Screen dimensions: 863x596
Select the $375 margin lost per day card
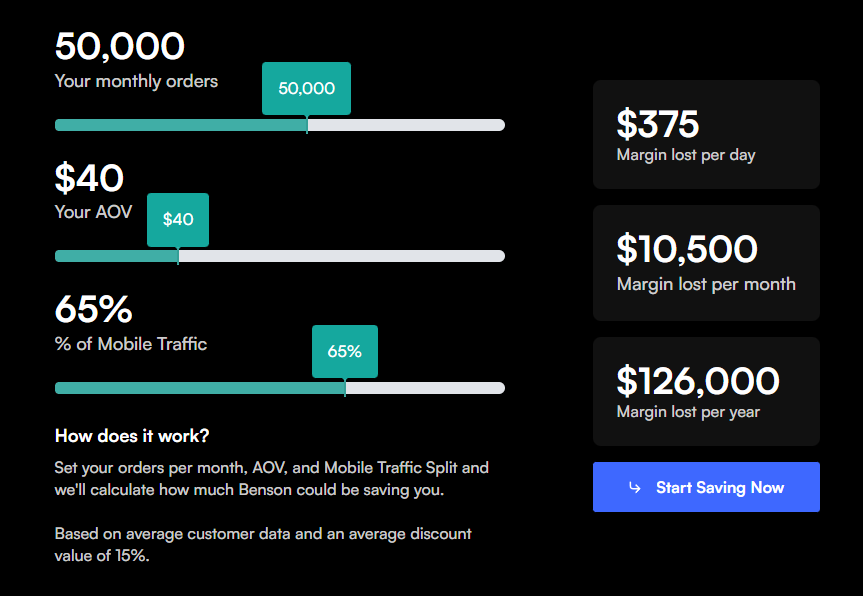[706, 134]
